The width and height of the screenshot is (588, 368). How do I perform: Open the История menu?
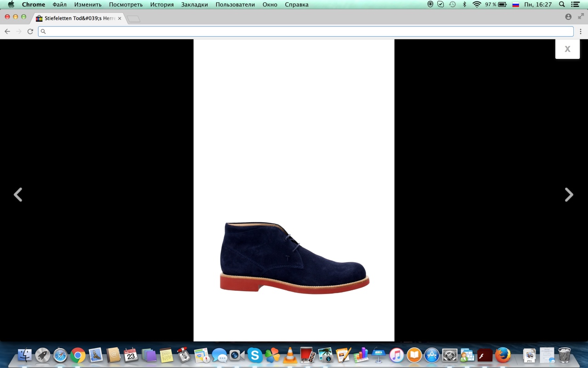click(x=162, y=5)
